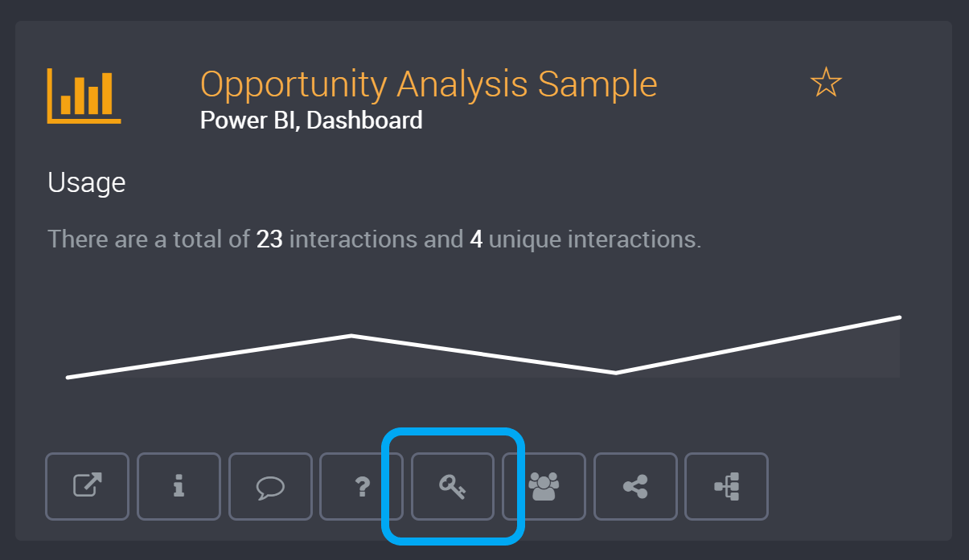The image size is (969, 560).
Task: Open the hierarchy lineage diagram icon
Action: (727, 486)
